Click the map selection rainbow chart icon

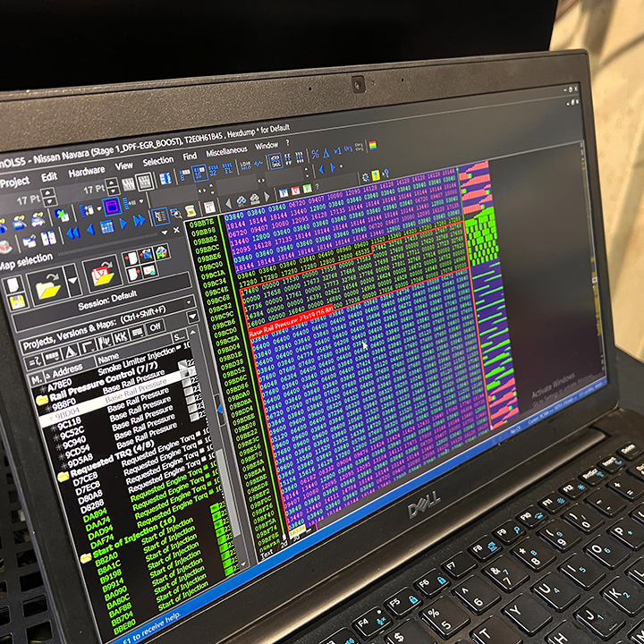161,252
